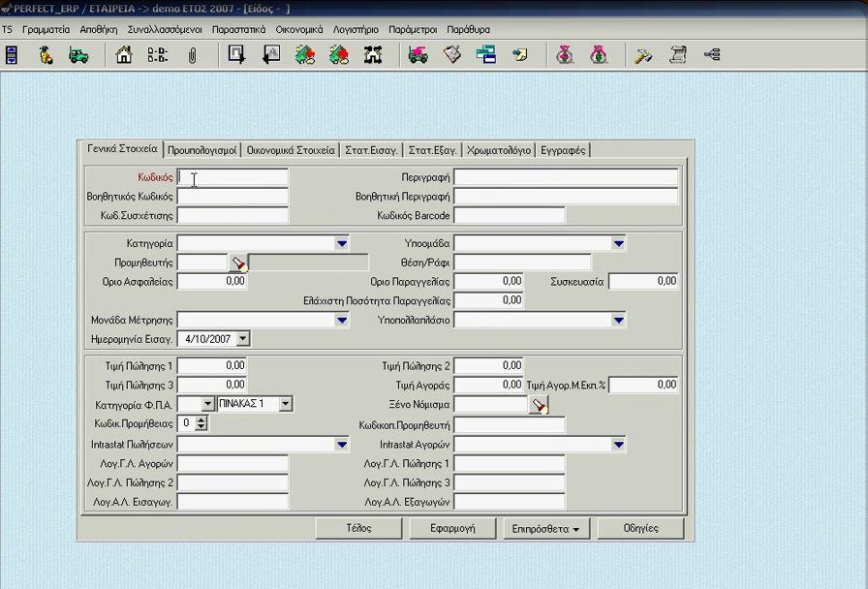Open supplier lookup beside Προμηθευτής field
The width and height of the screenshot is (868, 589).
click(x=238, y=263)
